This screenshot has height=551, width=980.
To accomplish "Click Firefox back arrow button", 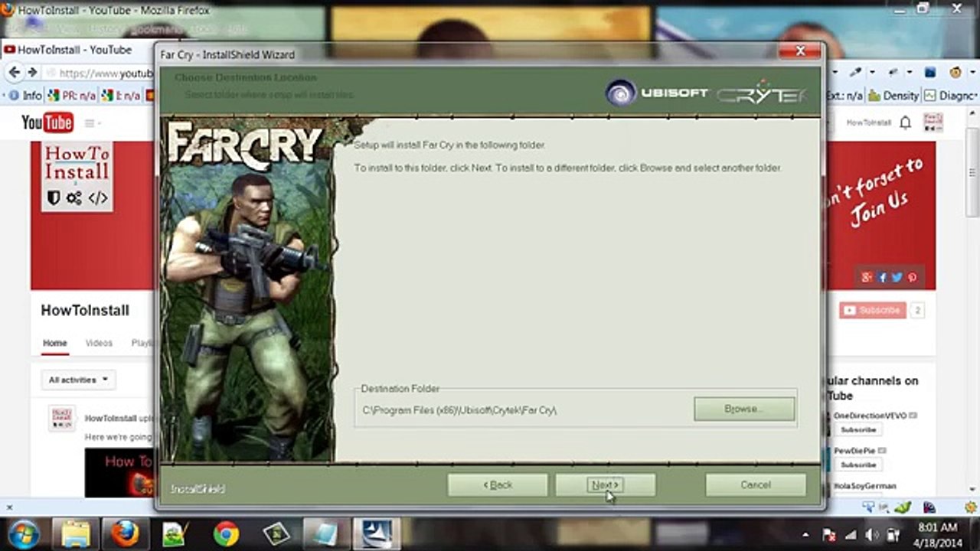I will tap(14, 73).
